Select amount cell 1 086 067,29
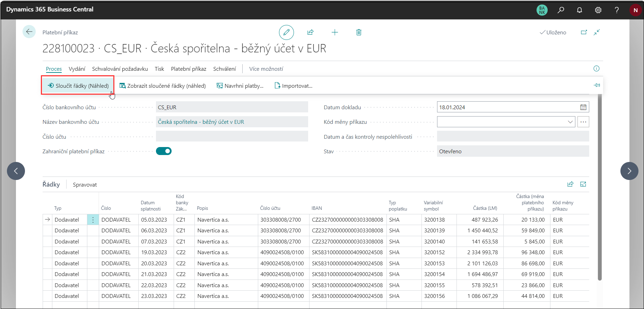644x309 pixels. 480,296
